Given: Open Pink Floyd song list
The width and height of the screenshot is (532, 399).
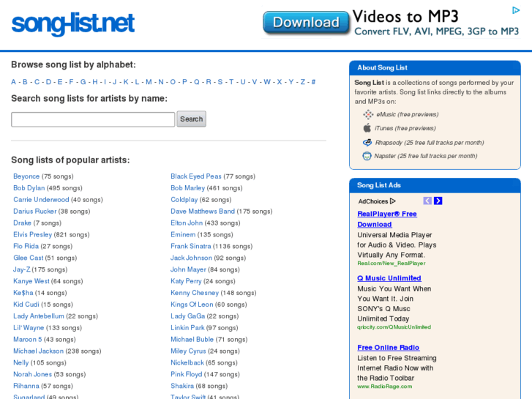Looking at the screenshot, I should tap(187, 374).
